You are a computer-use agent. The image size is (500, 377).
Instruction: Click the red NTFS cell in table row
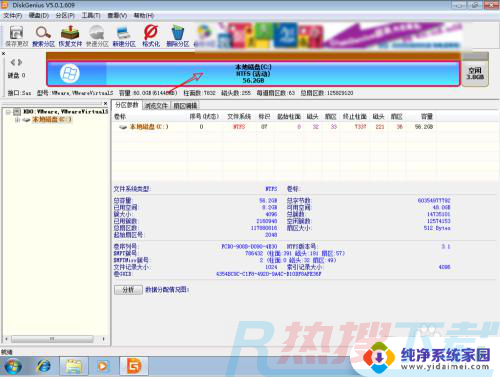click(x=239, y=127)
